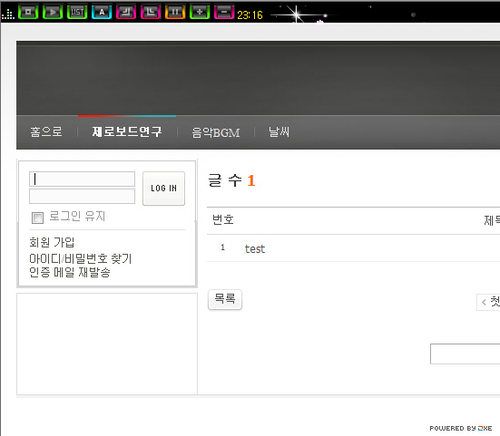Image resolution: width=500 pixels, height=436 pixels.
Task: Open the 'test' post
Action: click(x=255, y=249)
